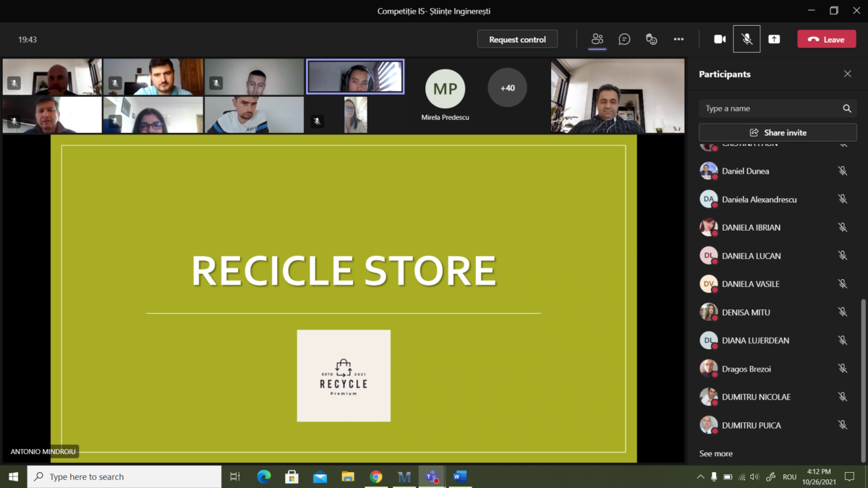Click the muted mic icon beside Daniel Dunea

tap(842, 171)
